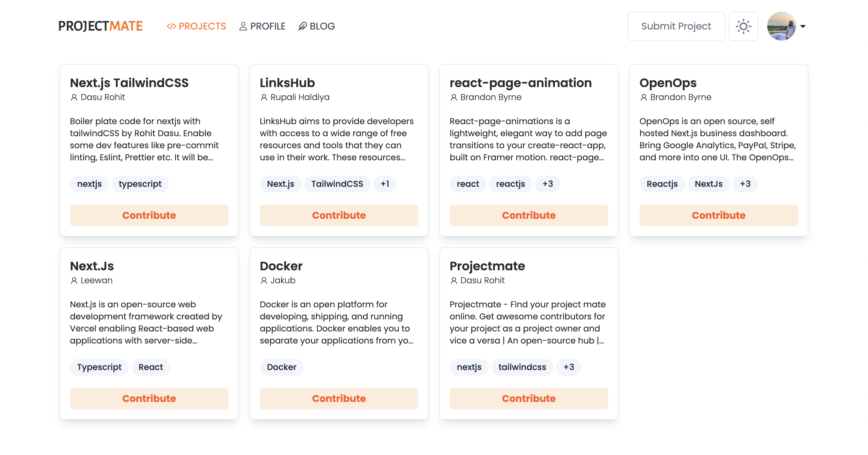Open OpenOps project title
868x455 pixels.
[668, 83]
